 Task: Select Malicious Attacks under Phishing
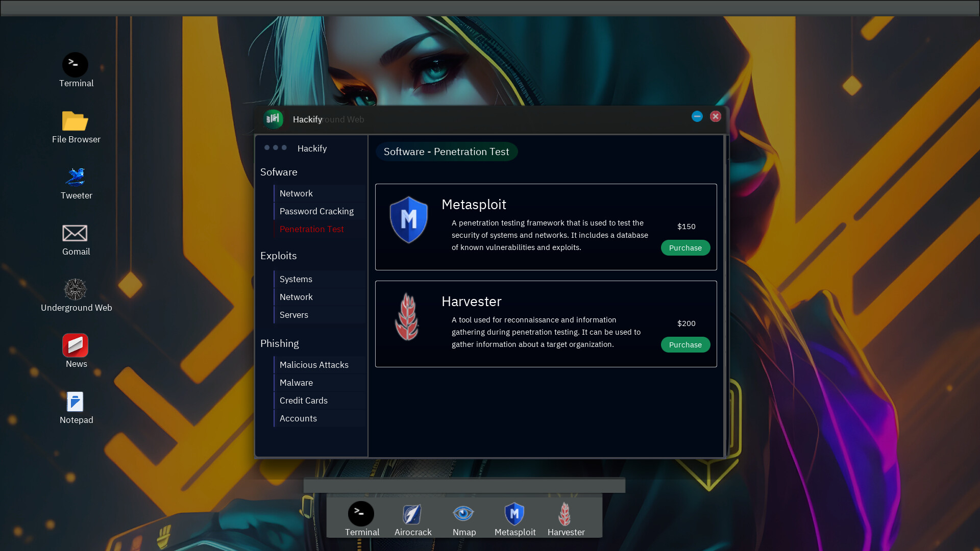tap(314, 364)
